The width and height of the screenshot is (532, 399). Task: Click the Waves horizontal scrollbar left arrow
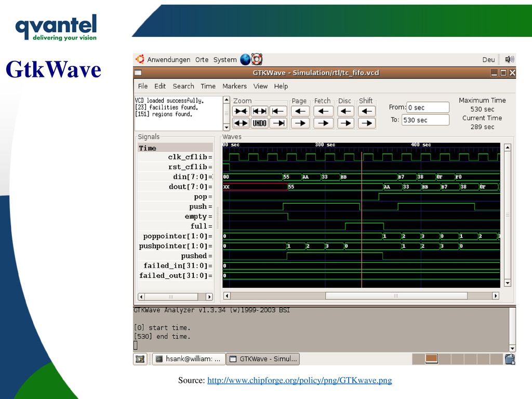[227, 296]
